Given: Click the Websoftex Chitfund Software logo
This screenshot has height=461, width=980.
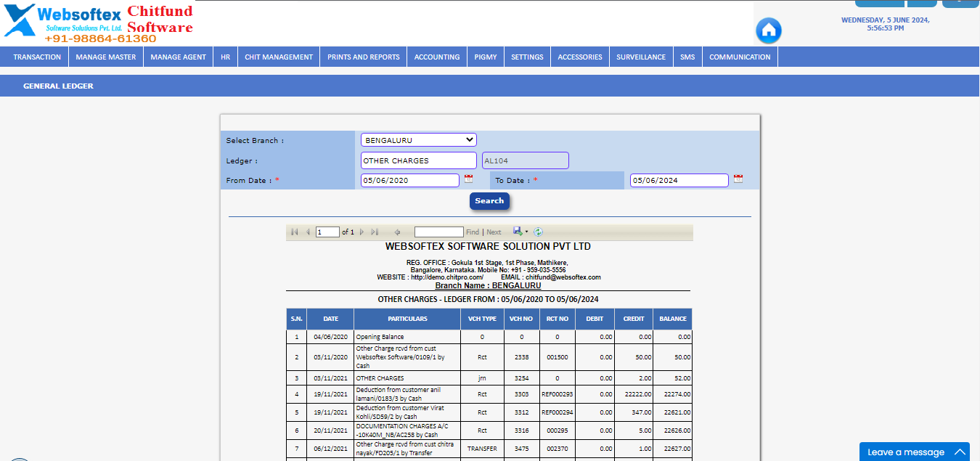Looking at the screenshot, I should coord(98,22).
